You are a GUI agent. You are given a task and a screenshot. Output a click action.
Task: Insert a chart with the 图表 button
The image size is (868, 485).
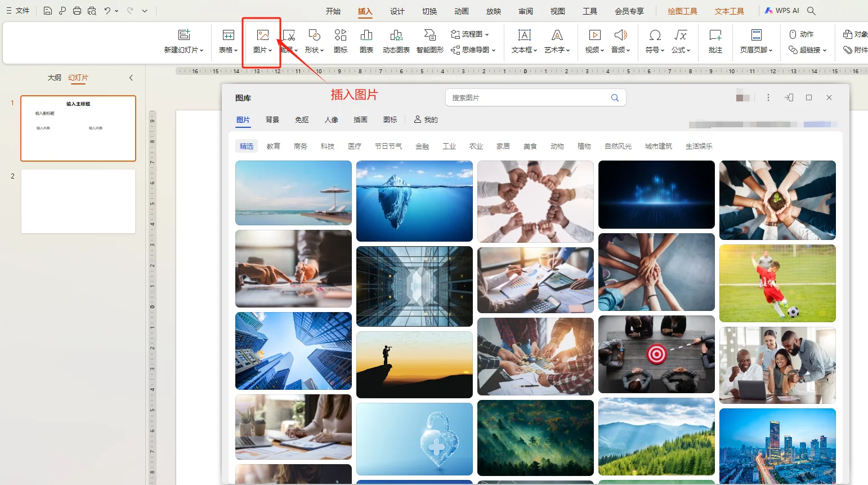366,42
